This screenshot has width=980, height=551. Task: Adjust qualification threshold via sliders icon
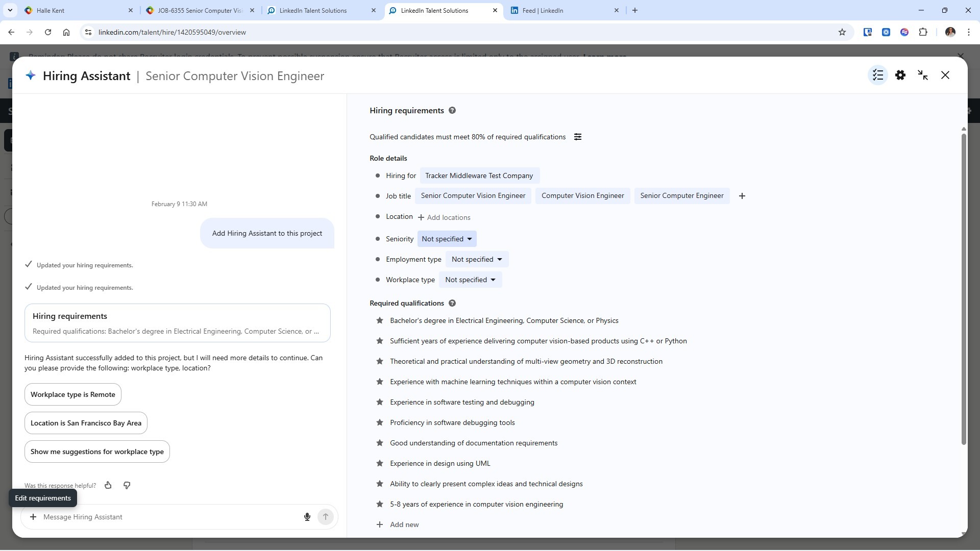click(x=578, y=137)
